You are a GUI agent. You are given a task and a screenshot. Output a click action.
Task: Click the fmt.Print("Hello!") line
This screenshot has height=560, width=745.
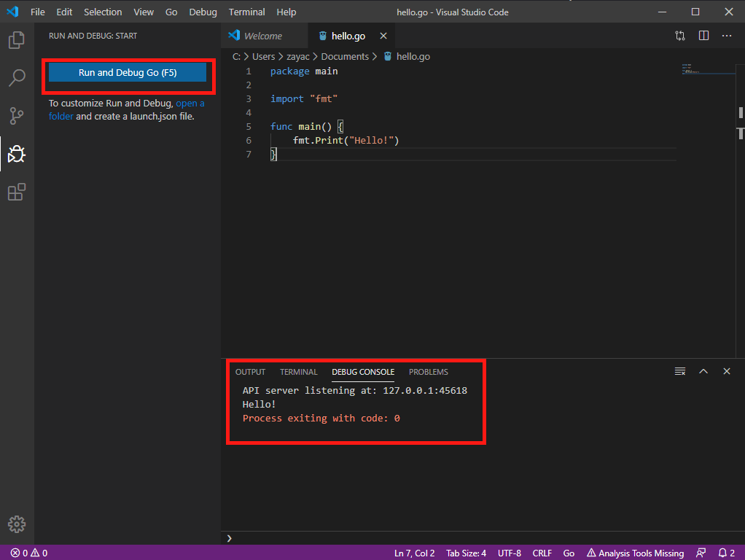346,140
